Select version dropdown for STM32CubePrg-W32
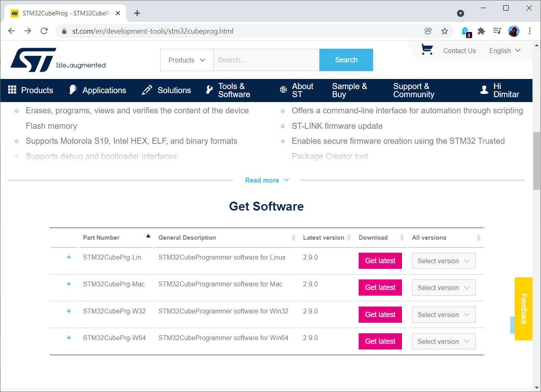The height and width of the screenshot is (392, 541). 444,315
